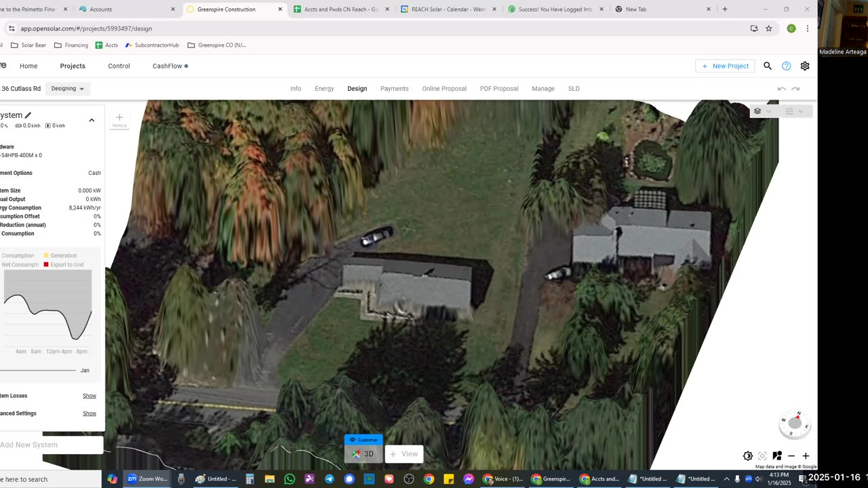Click the plus View button
The height and width of the screenshot is (488, 868).
click(x=404, y=454)
